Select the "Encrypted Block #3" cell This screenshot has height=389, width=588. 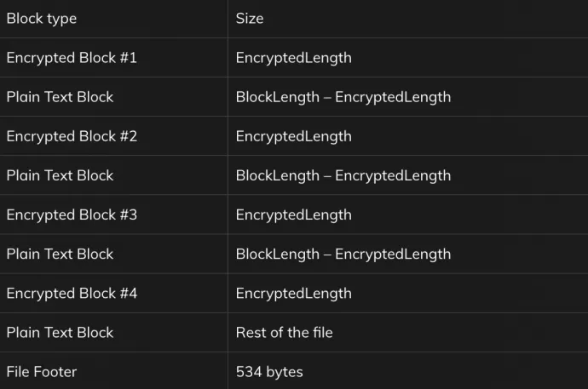(x=72, y=215)
